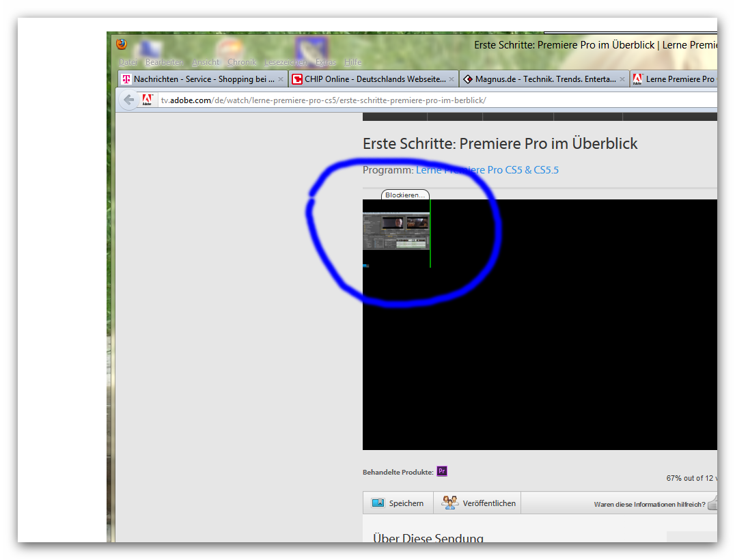The height and width of the screenshot is (560, 735).
Task: Click the 67% out of 12 rating text
Action: (691, 478)
